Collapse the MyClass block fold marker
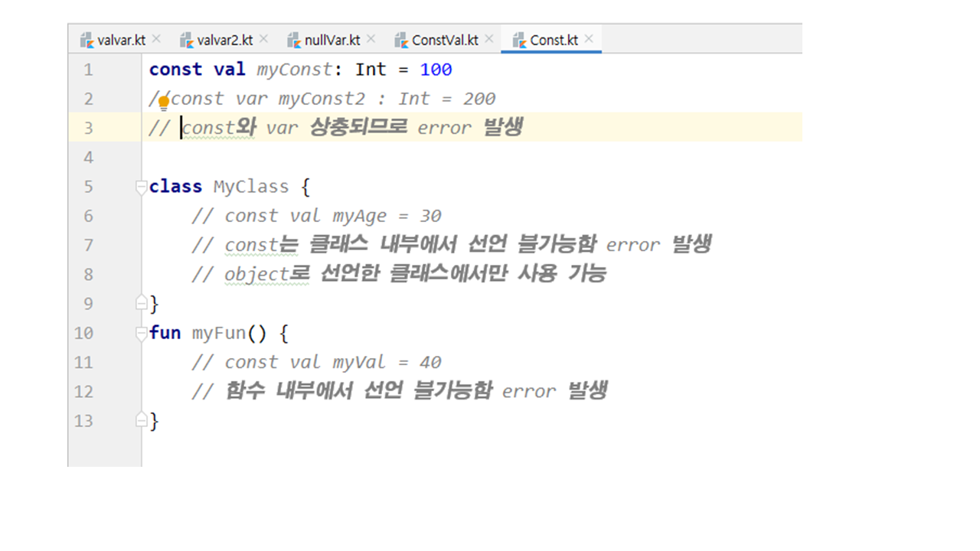980x551 pixels. tap(141, 187)
